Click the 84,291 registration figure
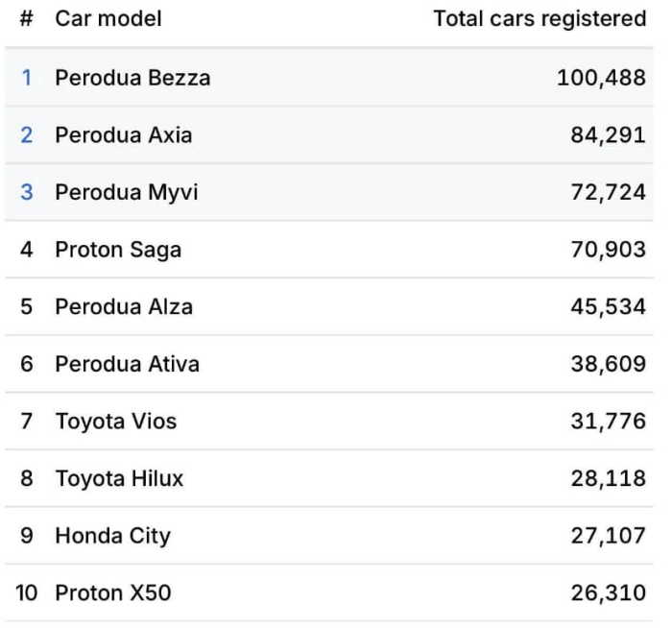This screenshot has height=628, width=672. (x=608, y=135)
